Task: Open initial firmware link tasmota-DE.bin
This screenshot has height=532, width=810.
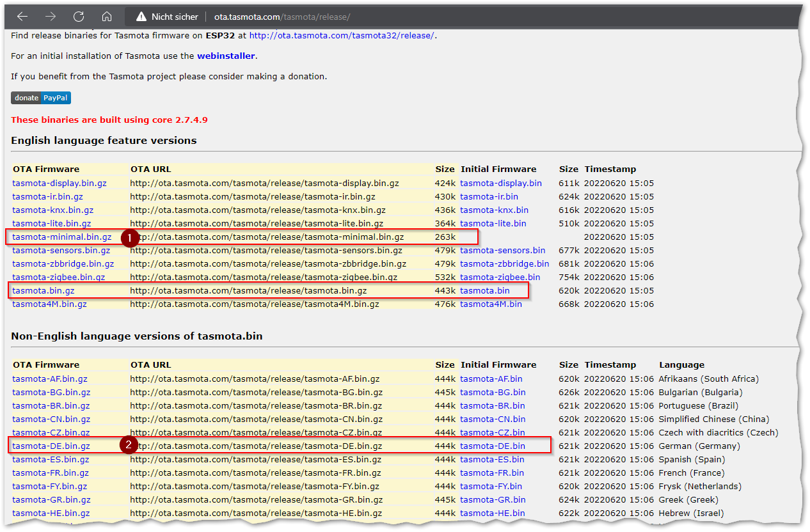Action: pyautogui.click(x=493, y=446)
